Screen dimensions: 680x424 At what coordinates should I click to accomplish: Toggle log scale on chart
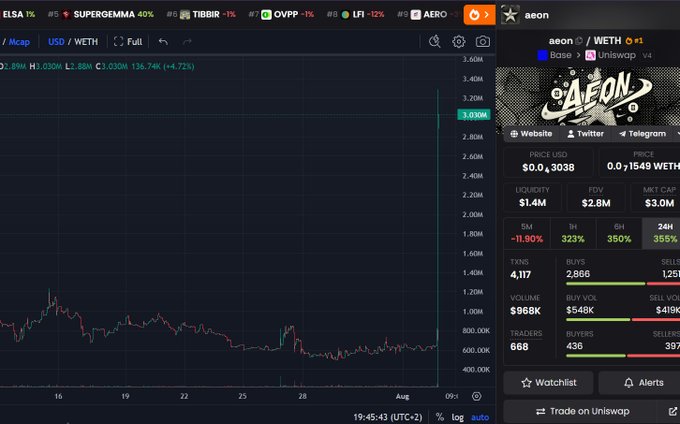pos(458,417)
